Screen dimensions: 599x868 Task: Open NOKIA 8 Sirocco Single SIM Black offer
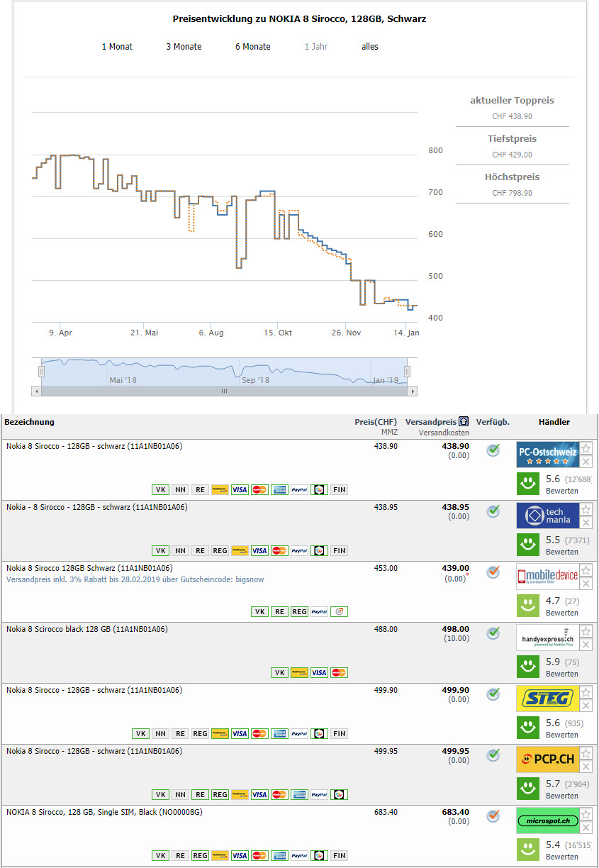(104, 812)
